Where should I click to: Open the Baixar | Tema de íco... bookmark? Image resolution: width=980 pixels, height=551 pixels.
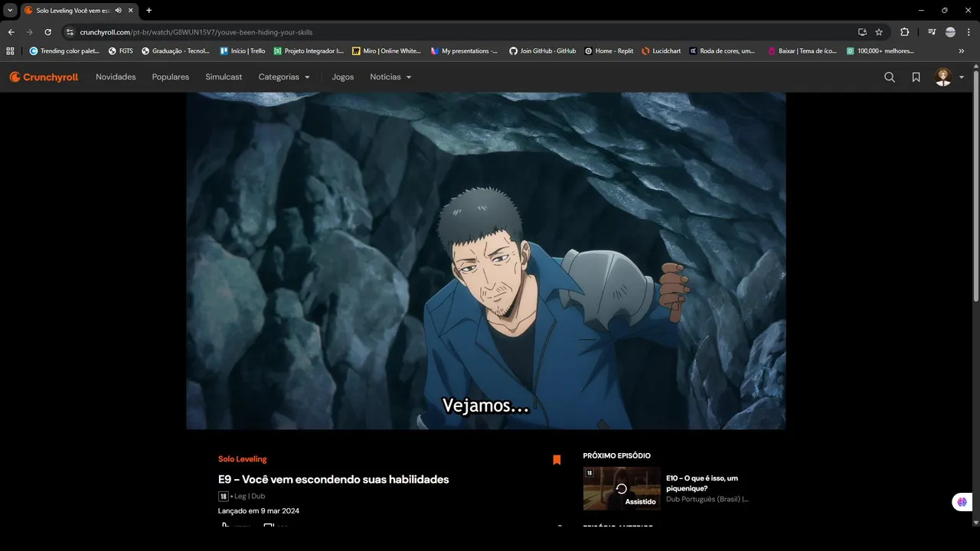pyautogui.click(x=802, y=51)
